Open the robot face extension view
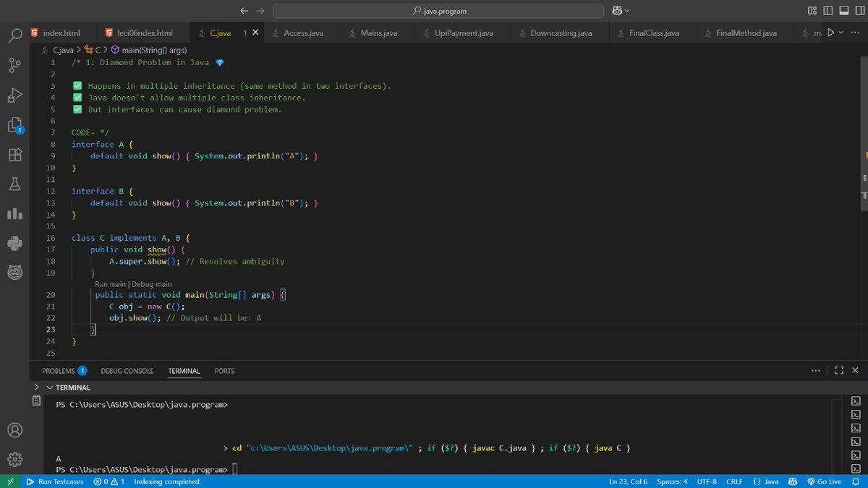 point(15,273)
